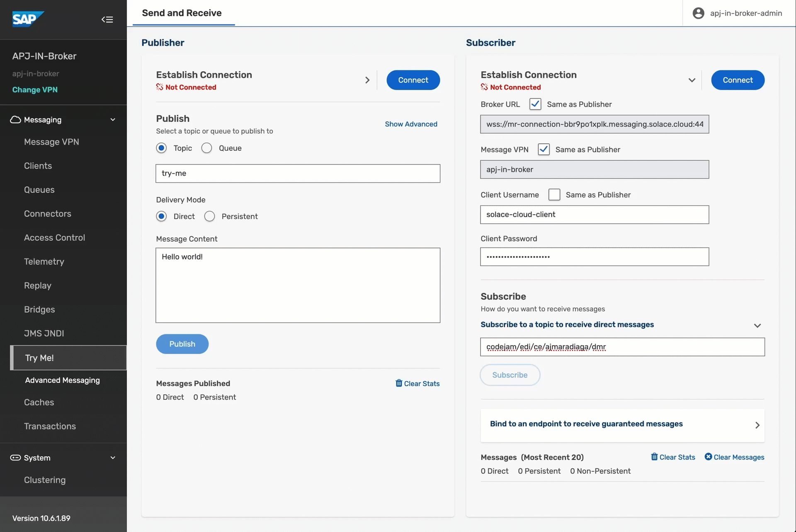Select the Topic radio button under Publish
796x532 pixels.
(162, 148)
